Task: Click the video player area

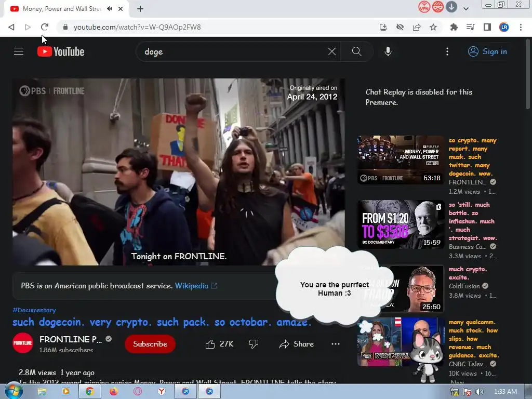Action: pos(179,171)
